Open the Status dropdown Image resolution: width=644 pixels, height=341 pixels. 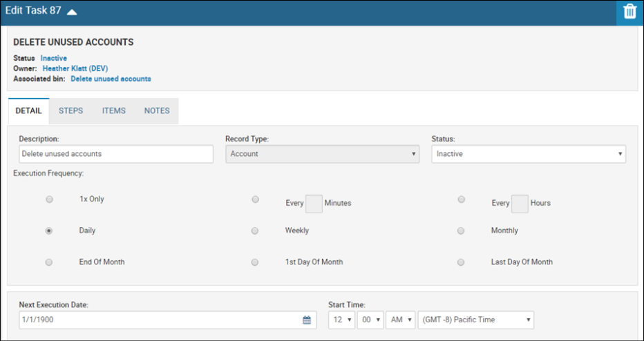(529, 154)
